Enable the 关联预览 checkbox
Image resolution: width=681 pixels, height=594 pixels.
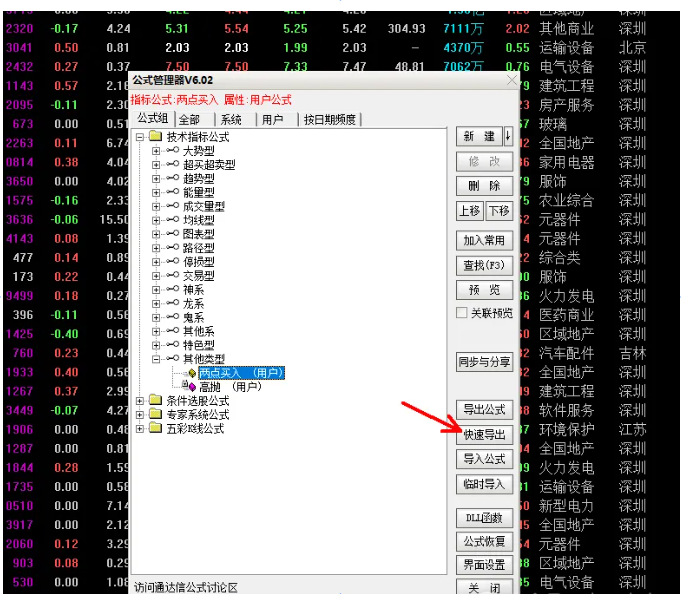pyautogui.click(x=462, y=313)
